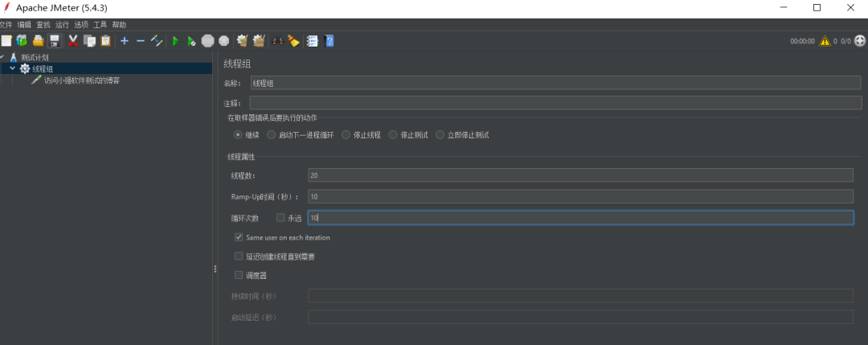Click the remote engines icon at far right

pyautogui.click(x=860, y=40)
